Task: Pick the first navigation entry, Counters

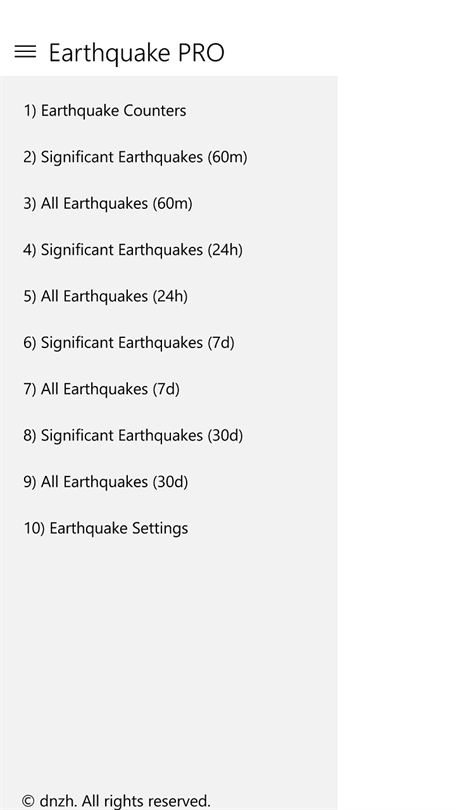Action: click(168, 111)
